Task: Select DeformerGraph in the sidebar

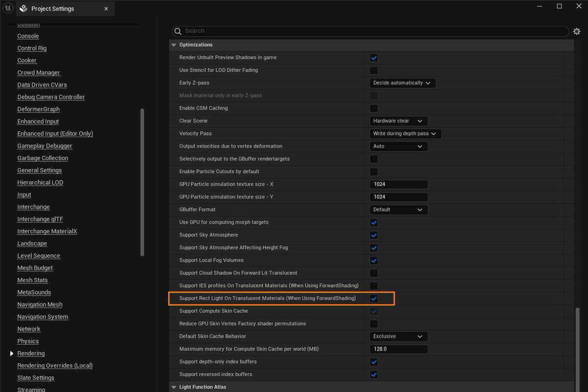Action: click(38, 109)
